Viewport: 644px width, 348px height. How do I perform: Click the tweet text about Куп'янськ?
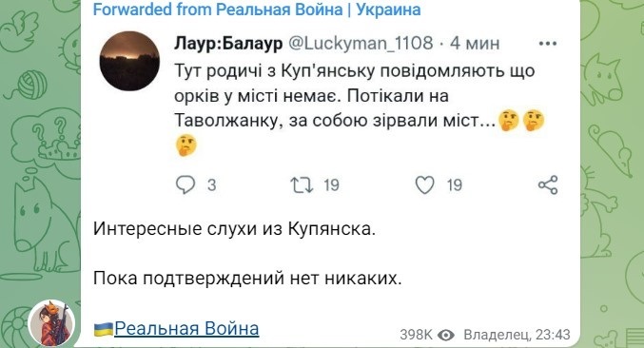[x=355, y=95]
